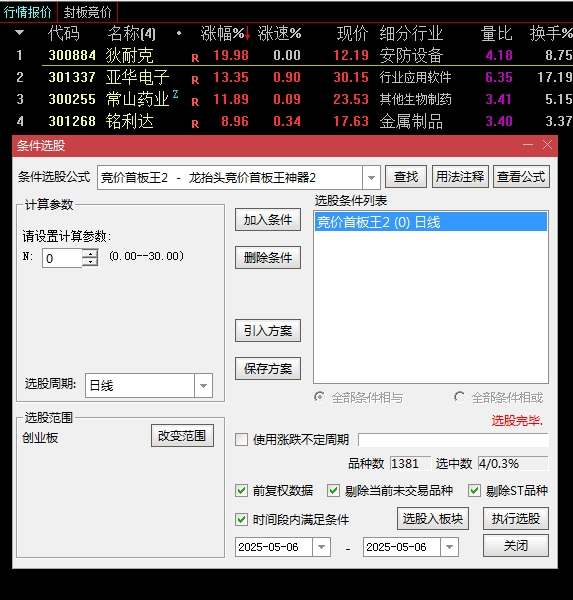This screenshot has height=600, width=573.
Task: Click the 选中数 value 4/0.3%
Action: tap(513, 464)
